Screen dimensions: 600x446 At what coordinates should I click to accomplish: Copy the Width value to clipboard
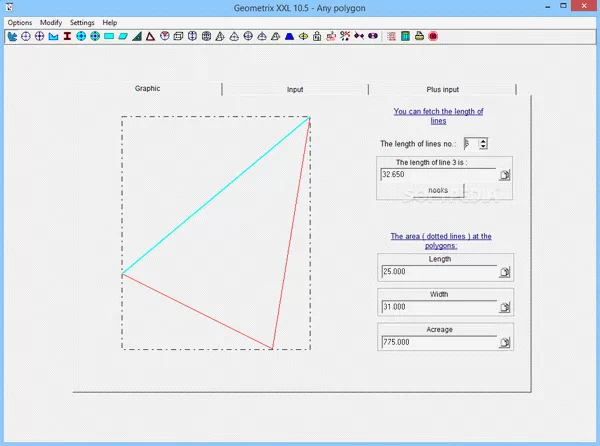point(505,308)
